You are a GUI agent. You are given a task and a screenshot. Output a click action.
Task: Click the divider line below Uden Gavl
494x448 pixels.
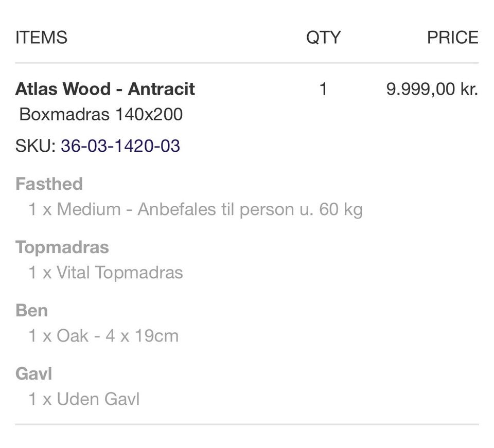pyautogui.click(x=247, y=424)
